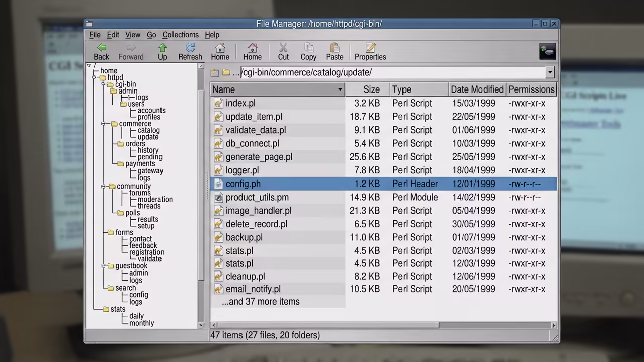Click the generate_page.pl script icon
The width and height of the screenshot is (644, 362).
click(218, 157)
